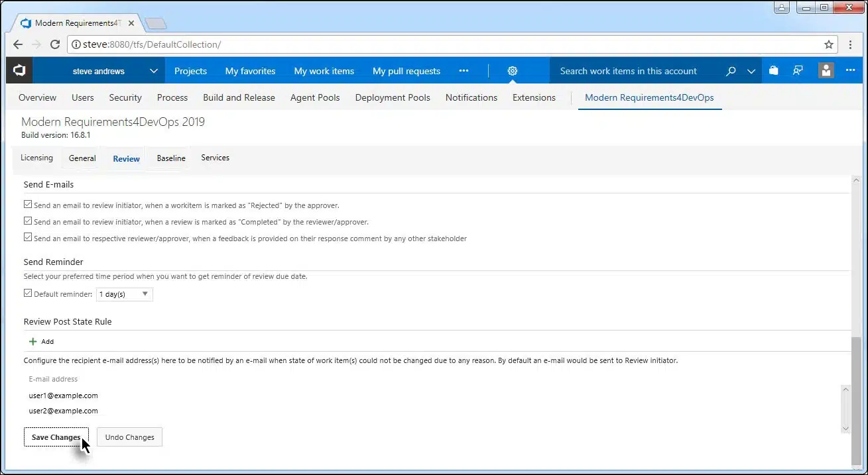
Task: Bookmark page with the star icon
Action: (828, 44)
